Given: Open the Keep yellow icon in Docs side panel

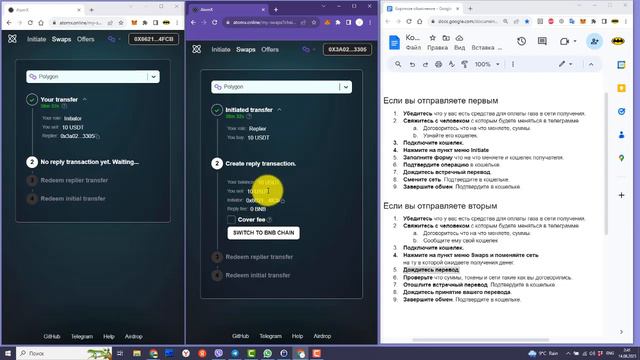Looking at the screenshot, I should tap(621, 88).
